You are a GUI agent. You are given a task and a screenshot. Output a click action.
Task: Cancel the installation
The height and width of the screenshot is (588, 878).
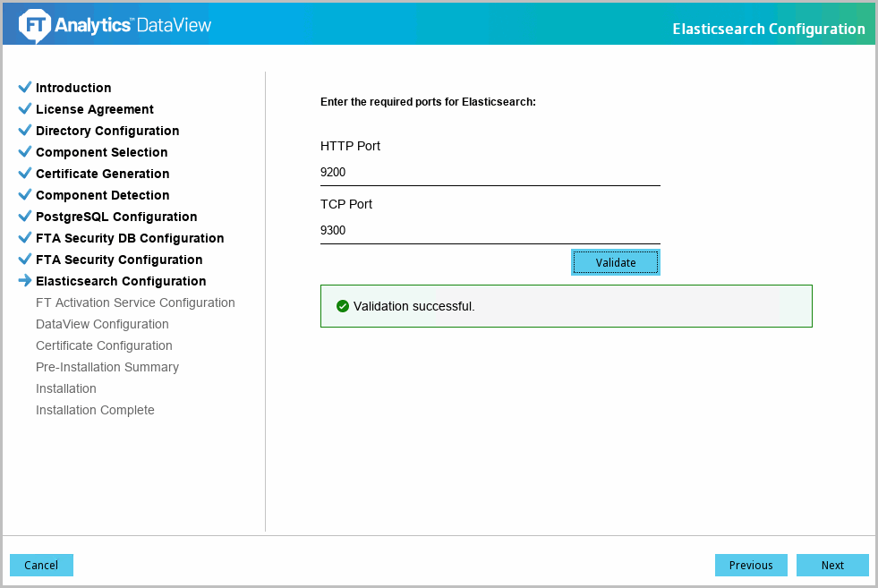point(41,565)
